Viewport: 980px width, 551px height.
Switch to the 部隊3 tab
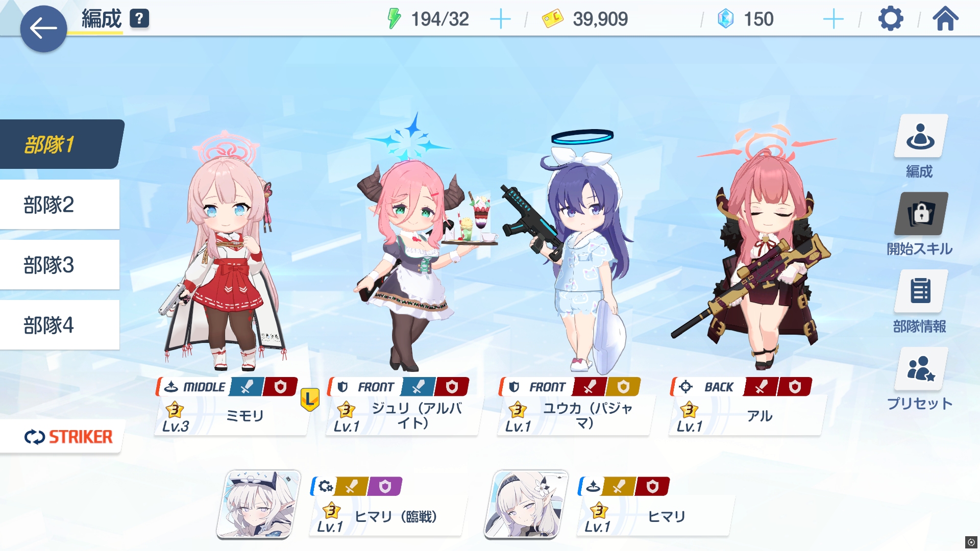click(x=60, y=265)
